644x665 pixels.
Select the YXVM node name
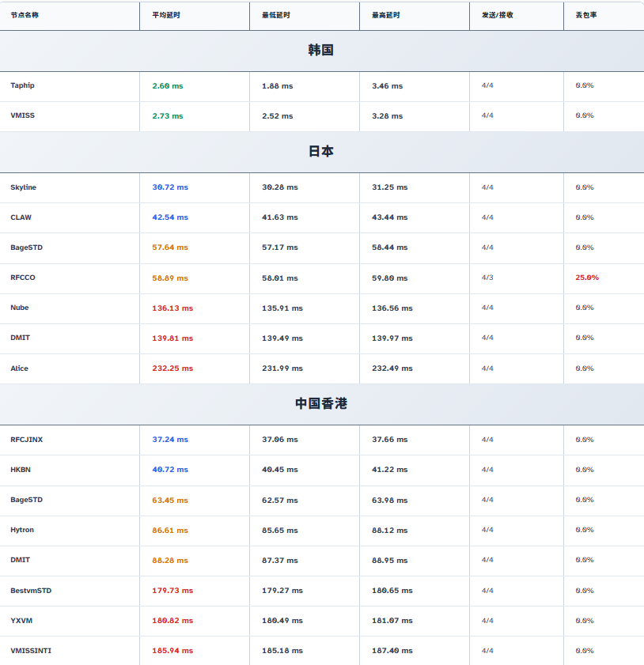[x=21, y=621]
